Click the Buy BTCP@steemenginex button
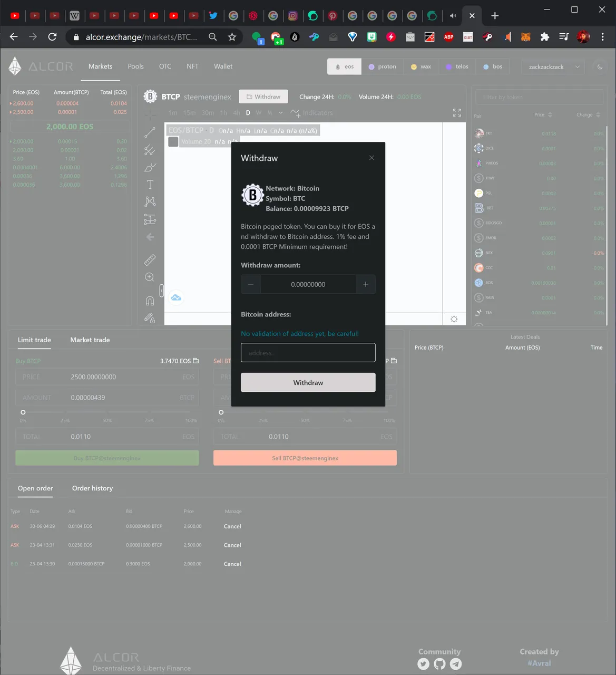The height and width of the screenshot is (675, 616). (x=107, y=458)
